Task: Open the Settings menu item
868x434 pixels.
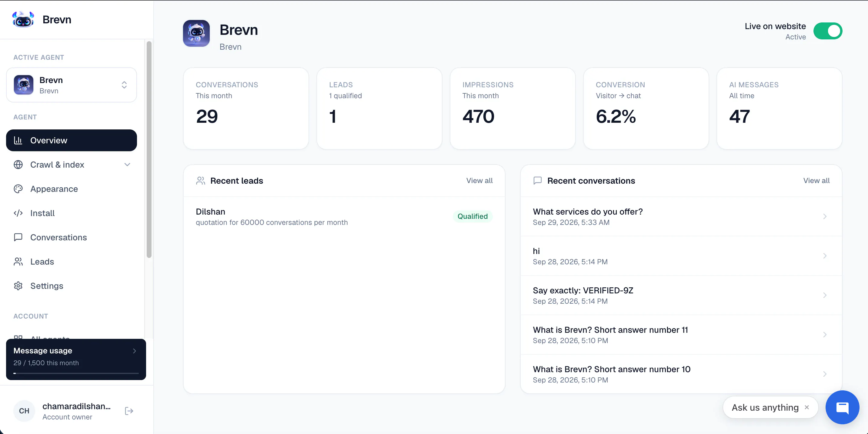Action: 72,286
